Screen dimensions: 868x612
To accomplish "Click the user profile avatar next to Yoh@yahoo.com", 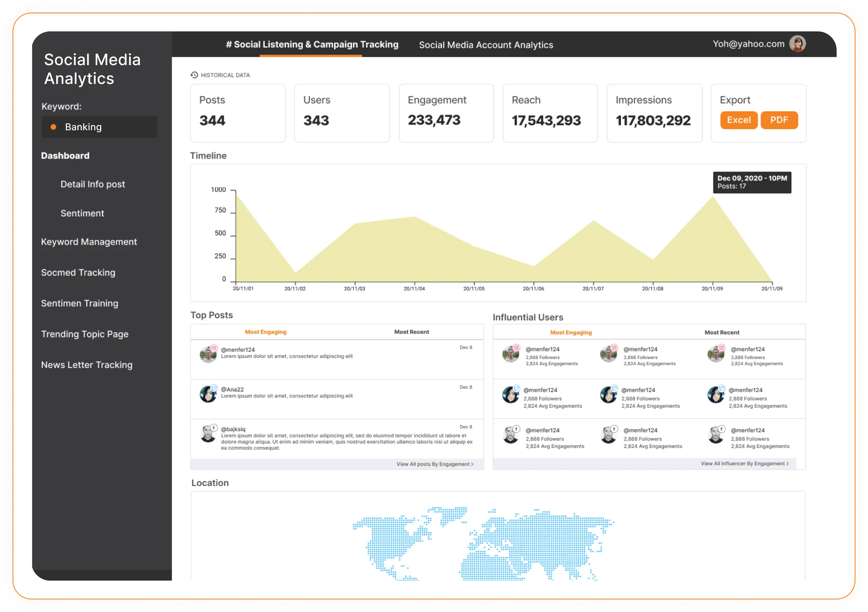I will (797, 44).
